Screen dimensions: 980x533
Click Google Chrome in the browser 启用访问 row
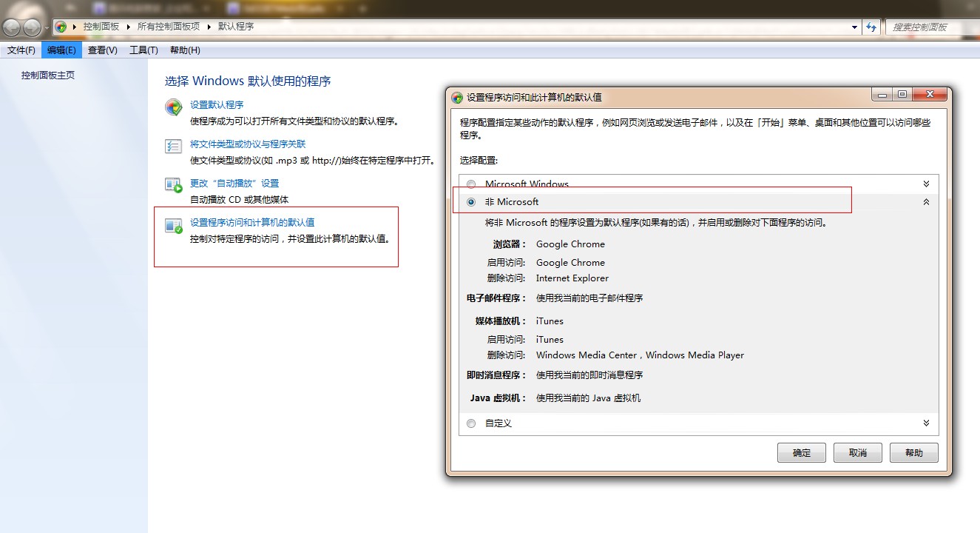[570, 263]
